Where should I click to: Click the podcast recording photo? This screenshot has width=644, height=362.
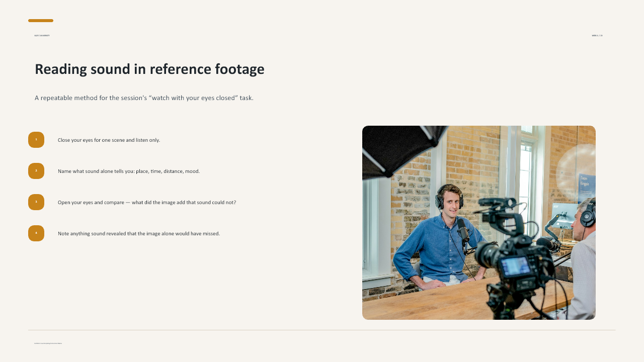coord(479,223)
